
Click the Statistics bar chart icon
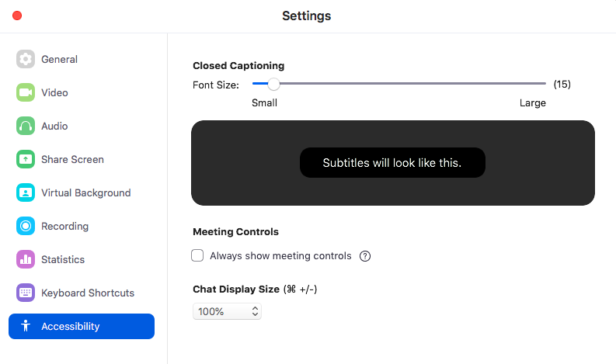26,260
